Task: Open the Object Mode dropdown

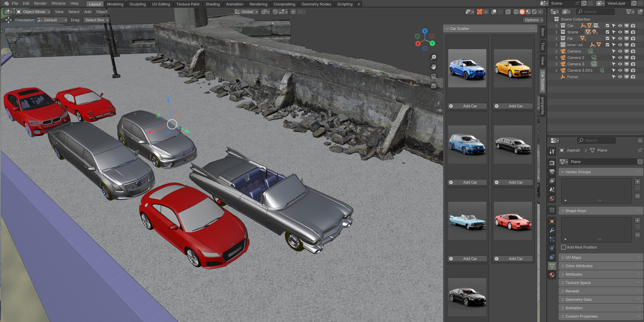Action: pos(33,11)
